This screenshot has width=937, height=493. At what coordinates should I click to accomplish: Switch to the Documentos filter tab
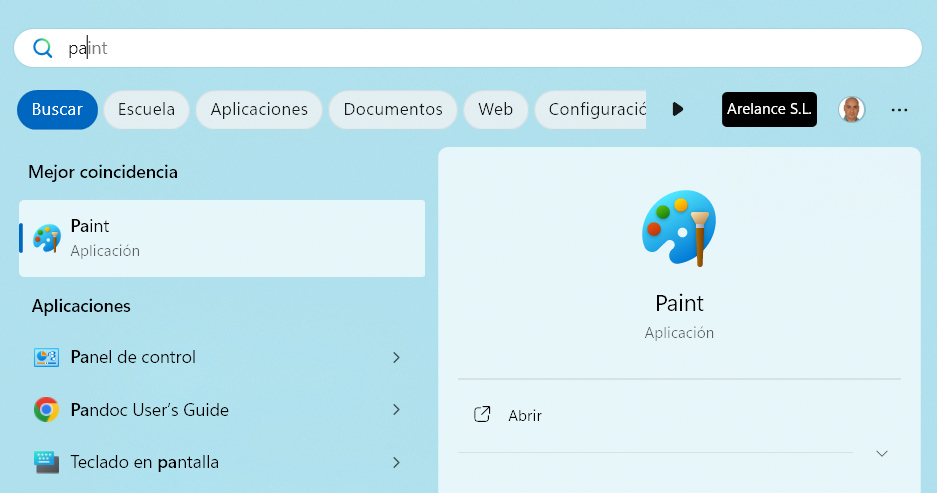(392, 109)
